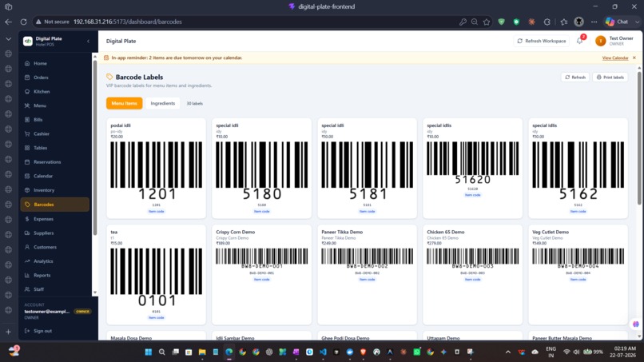Open File Explorer from the taskbar

pyautogui.click(x=202, y=352)
